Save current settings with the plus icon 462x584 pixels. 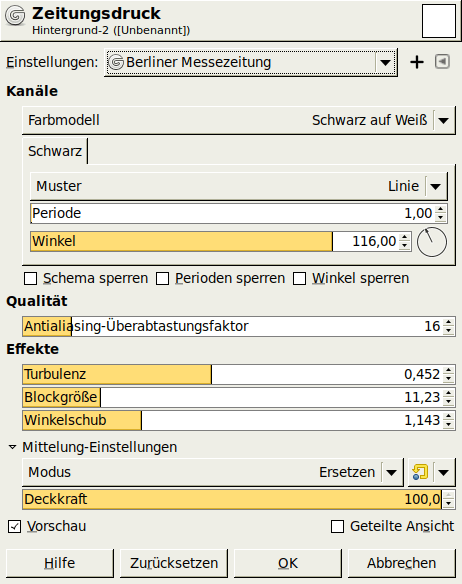417,62
